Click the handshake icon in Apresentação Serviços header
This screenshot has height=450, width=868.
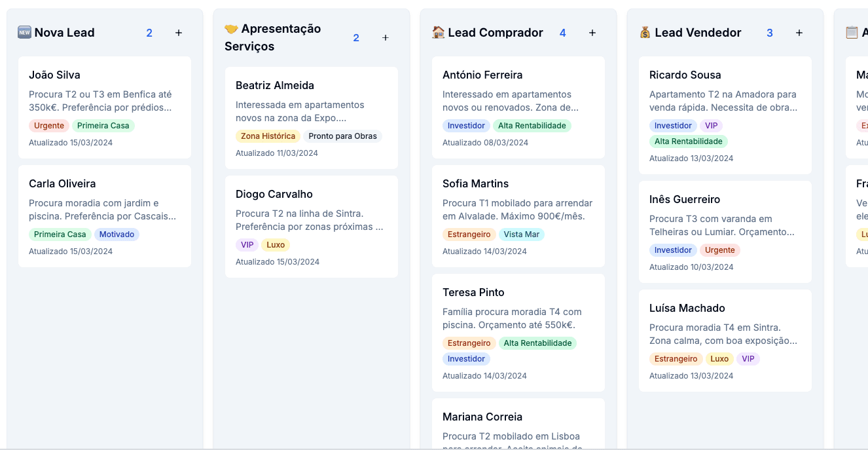pyautogui.click(x=231, y=29)
